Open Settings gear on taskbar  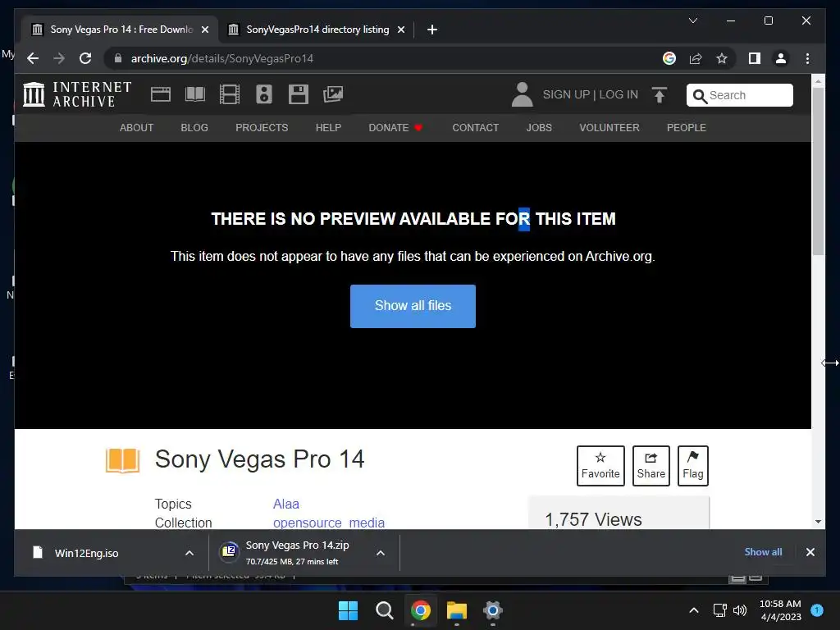click(x=492, y=610)
